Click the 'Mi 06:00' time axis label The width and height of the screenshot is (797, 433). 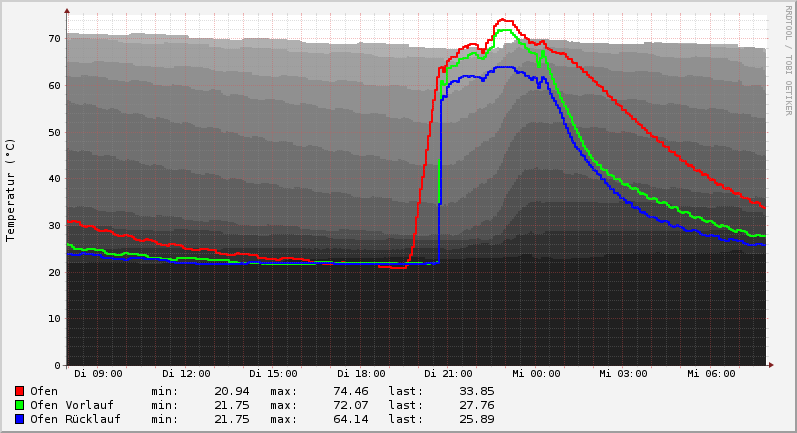[x=711, y=374]
